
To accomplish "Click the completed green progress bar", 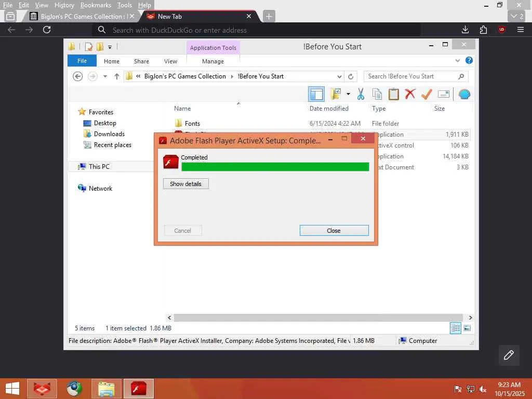I will (x=275, y=167).
